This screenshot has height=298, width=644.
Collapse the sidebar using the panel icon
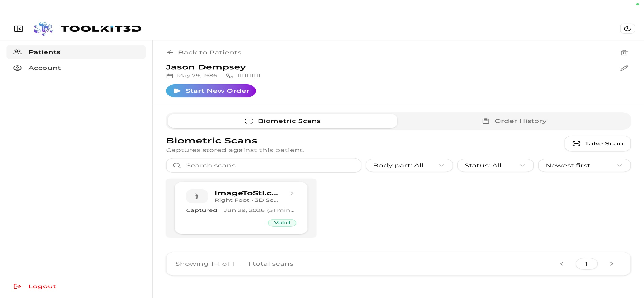tap(18, 29)
